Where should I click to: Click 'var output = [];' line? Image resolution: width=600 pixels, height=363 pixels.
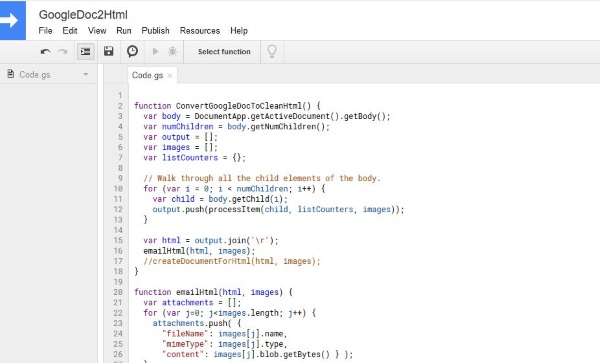(181, 137)
